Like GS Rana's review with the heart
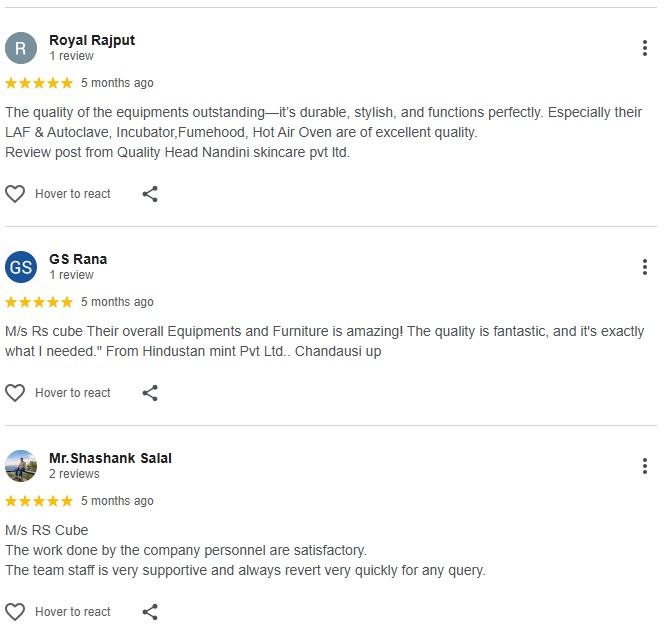The width and height of the screenshot is (670, 629). [15, 393]
